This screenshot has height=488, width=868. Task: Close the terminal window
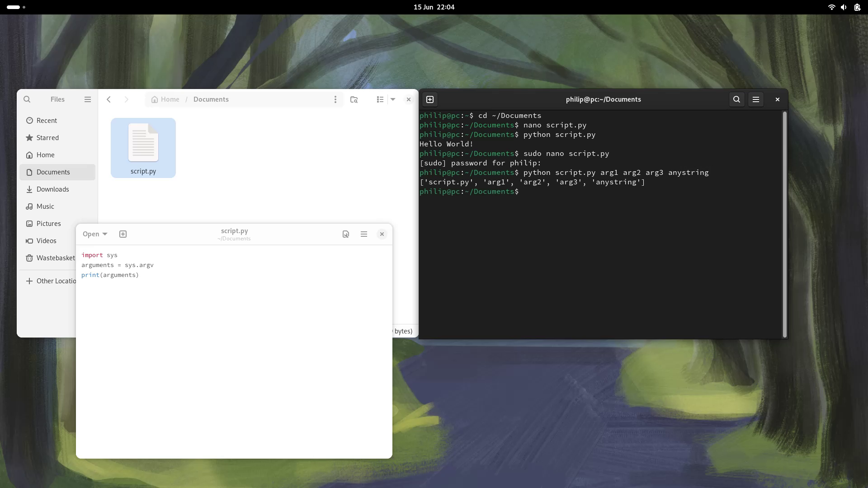click(x=778, y=99)
